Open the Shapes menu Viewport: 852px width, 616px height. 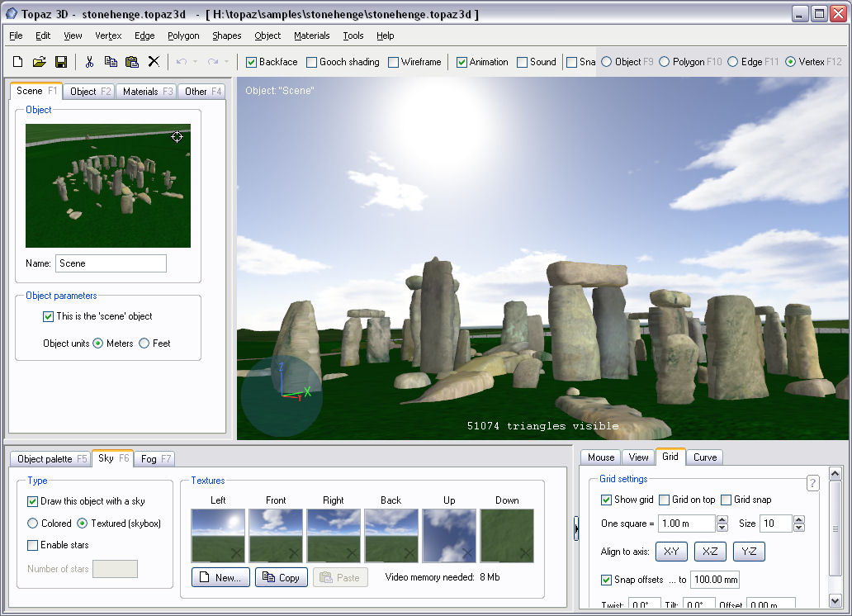226,36
